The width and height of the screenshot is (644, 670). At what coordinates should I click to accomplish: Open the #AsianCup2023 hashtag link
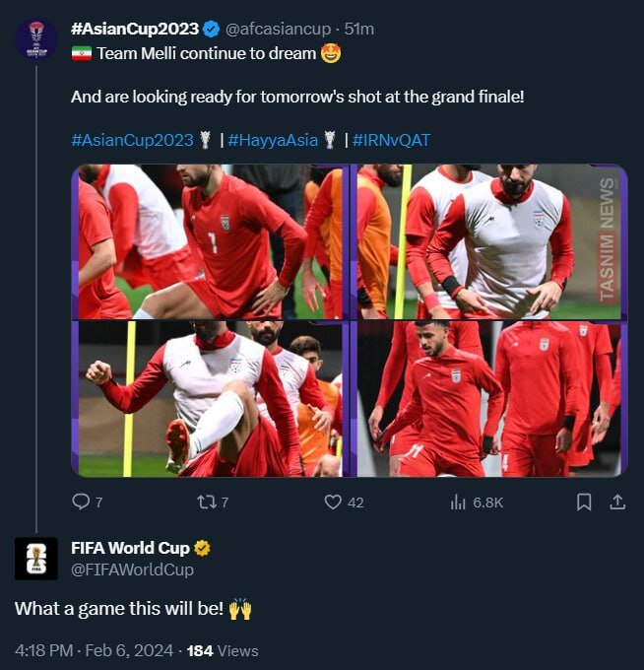coord(132,140)
